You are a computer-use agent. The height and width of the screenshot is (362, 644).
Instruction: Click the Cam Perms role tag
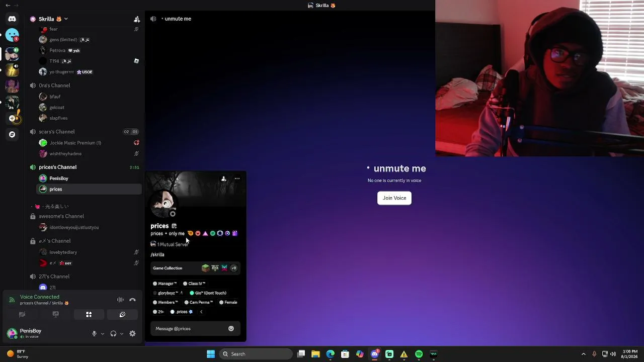click(x=198, y=302)
